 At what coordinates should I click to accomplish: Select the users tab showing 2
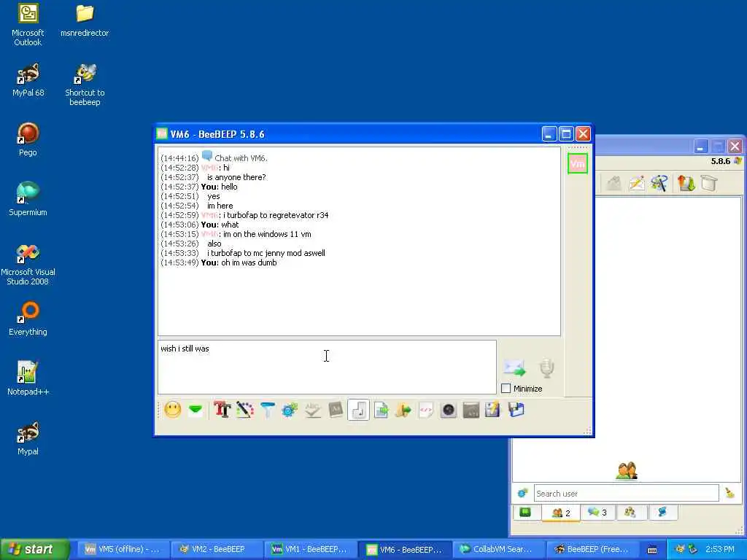[561, 513]
